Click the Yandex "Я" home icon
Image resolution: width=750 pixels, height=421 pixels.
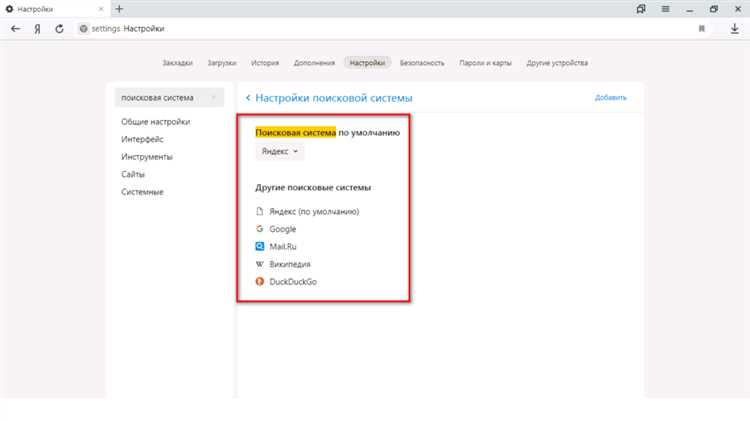[39, 29]
